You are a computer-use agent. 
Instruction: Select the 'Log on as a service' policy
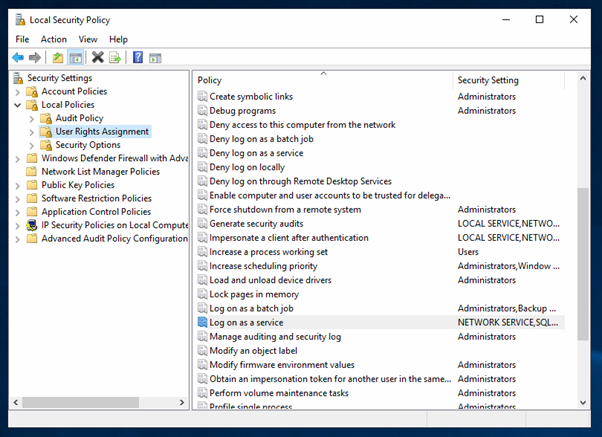click(246, 323)
